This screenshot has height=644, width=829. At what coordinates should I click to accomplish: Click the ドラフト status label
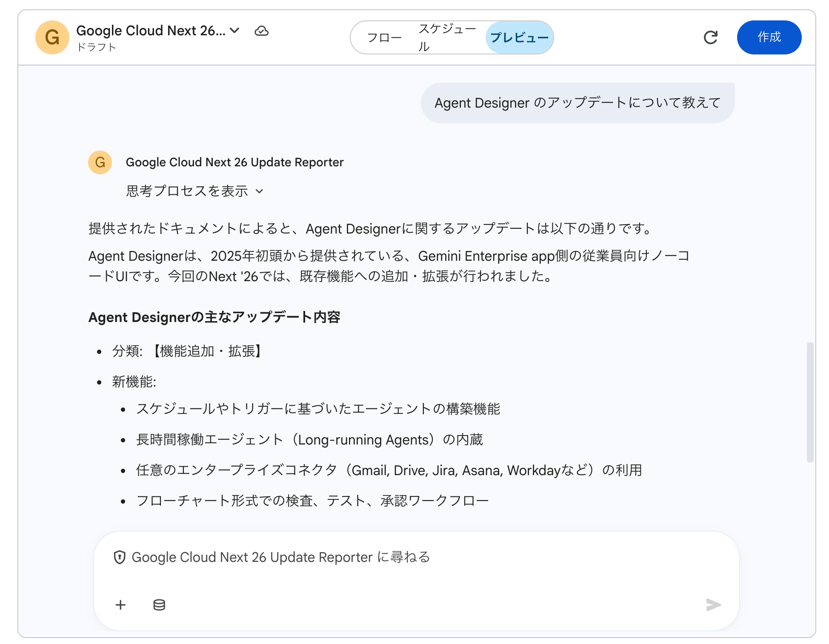point(97,47)
